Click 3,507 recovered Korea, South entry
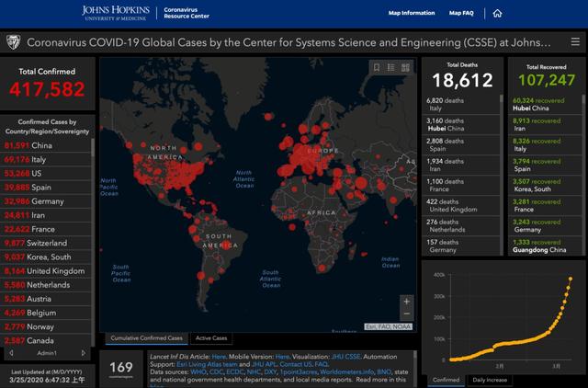This screenshot has height=388, width=588. (x=545, y=186)
